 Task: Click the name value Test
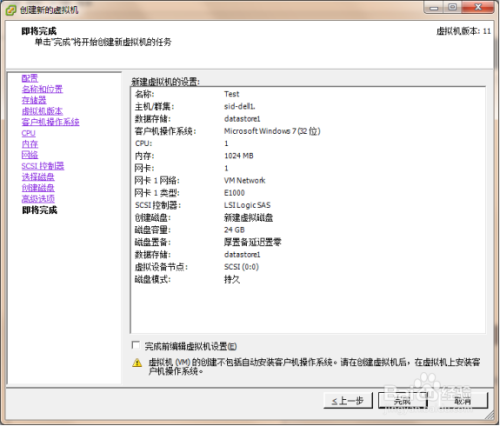click(x=231, y=94)
